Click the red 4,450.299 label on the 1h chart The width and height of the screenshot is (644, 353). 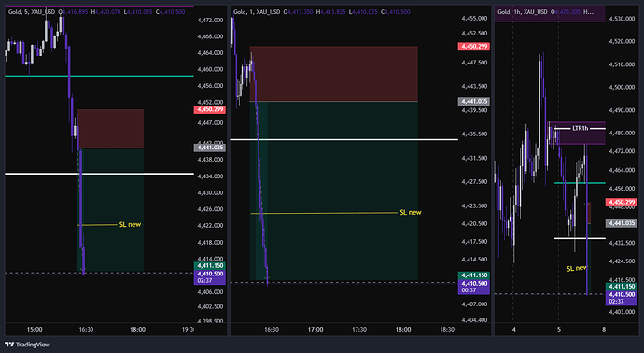coord(622,203)
